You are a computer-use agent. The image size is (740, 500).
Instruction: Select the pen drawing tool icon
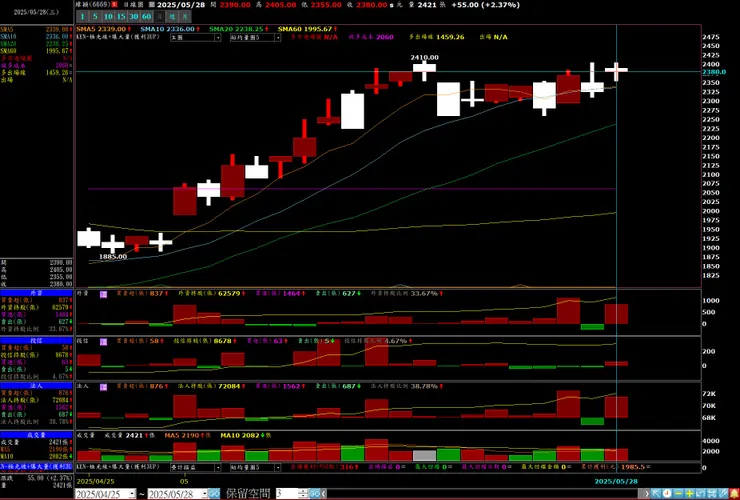pyautogui.click(x=723, y=494)
